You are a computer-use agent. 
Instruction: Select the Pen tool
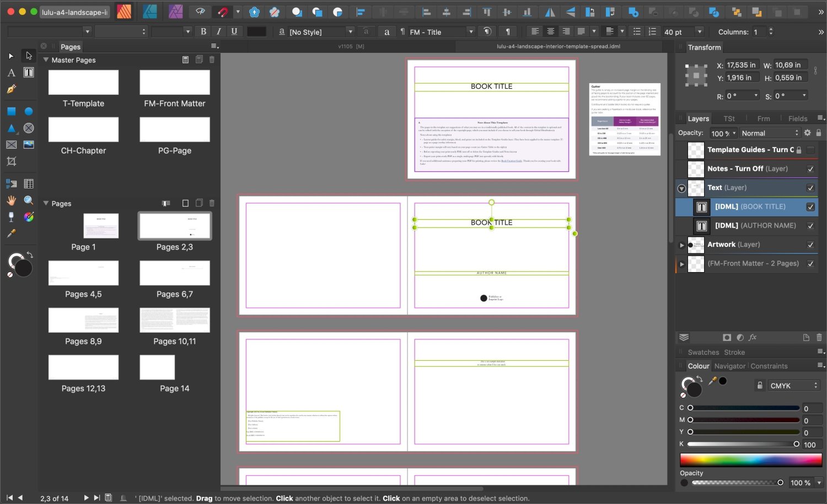point(11,89)
